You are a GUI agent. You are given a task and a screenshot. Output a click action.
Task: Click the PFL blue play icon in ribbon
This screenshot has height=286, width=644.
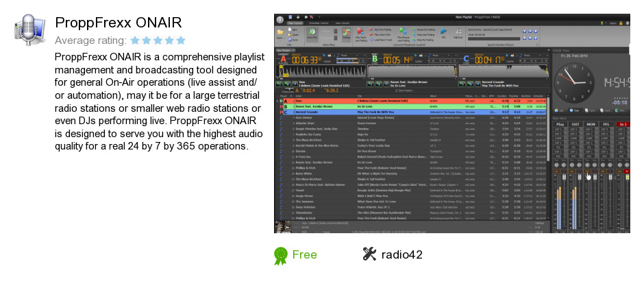443,32
